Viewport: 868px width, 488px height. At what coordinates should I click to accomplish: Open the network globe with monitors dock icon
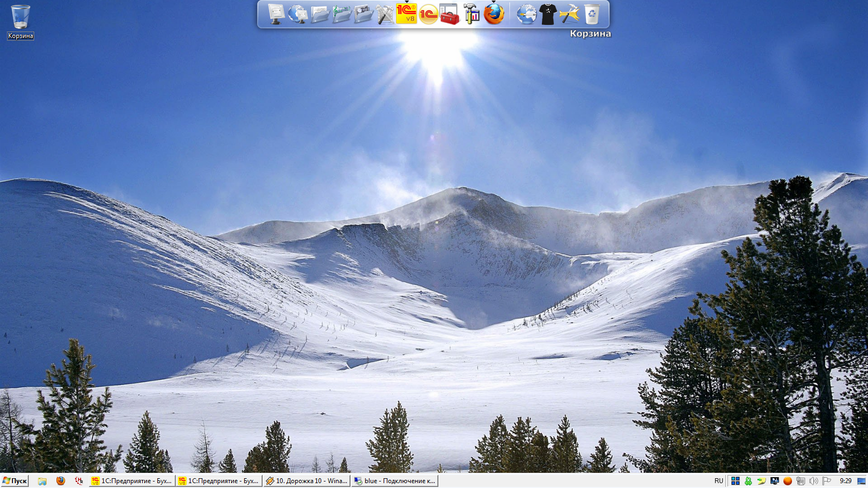(x=298, y=14)
